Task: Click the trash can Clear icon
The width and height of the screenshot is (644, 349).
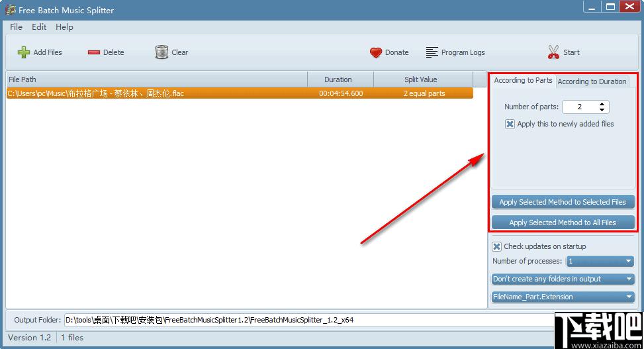Action: point(161,52)
